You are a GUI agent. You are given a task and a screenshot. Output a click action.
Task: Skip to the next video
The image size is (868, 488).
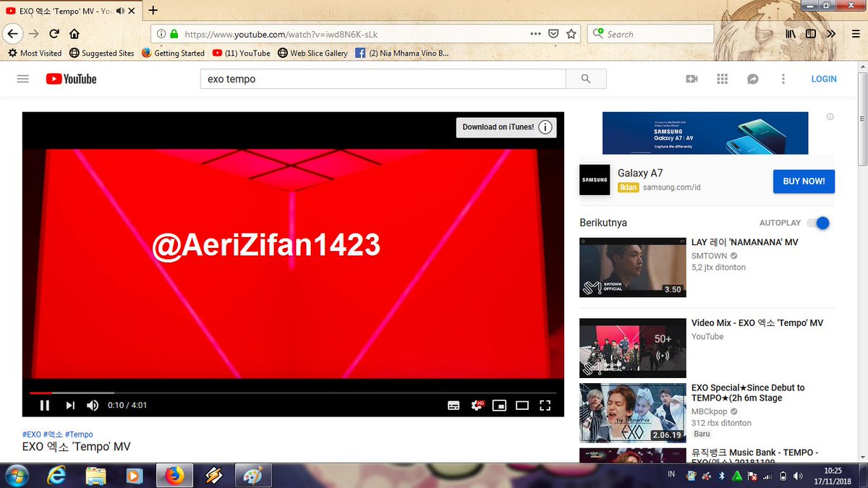pyautogui.click(x=70, y=406)
